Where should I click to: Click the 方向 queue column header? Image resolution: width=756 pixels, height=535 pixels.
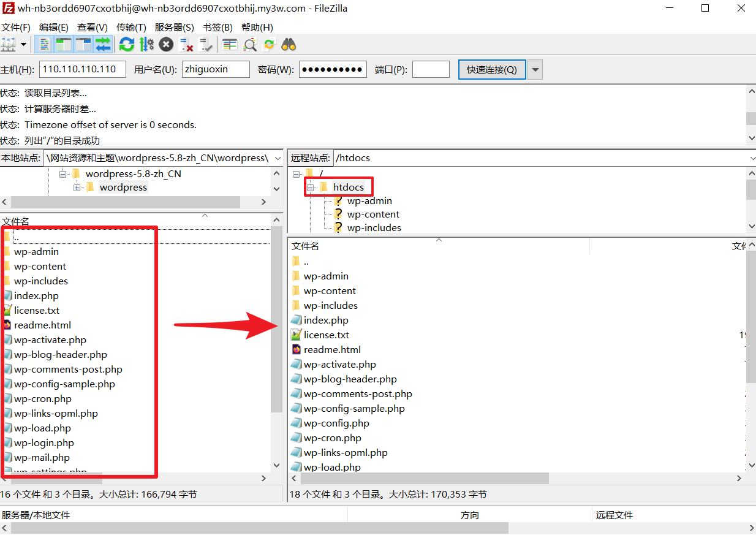tap(470, 515)
